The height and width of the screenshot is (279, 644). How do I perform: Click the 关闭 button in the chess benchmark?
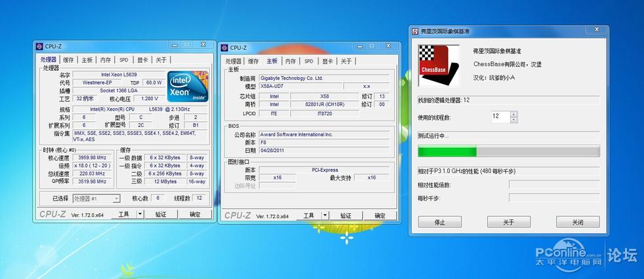point(578,222)
